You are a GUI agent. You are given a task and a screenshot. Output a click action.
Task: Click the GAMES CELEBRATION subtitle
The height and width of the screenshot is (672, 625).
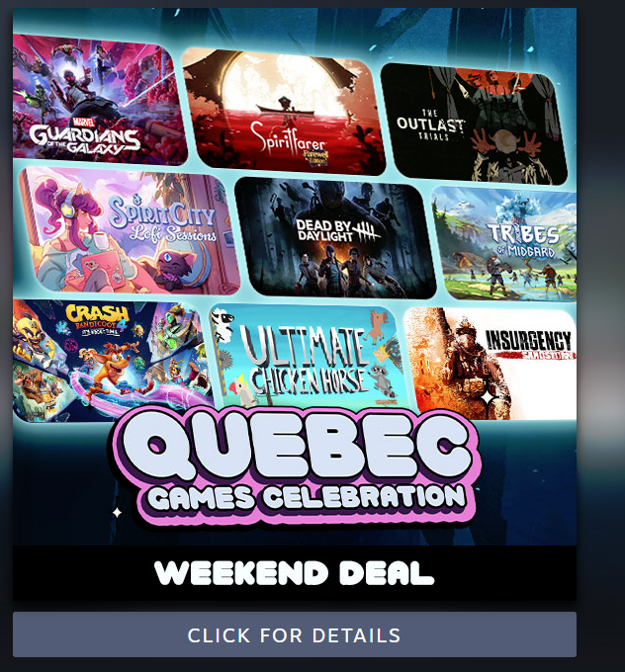coord(307,497)
